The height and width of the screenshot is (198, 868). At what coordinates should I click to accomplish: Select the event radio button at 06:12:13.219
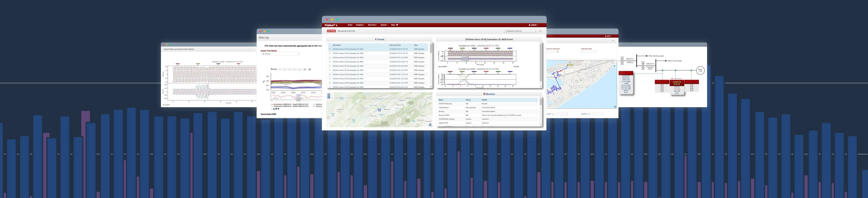point(330,75)
